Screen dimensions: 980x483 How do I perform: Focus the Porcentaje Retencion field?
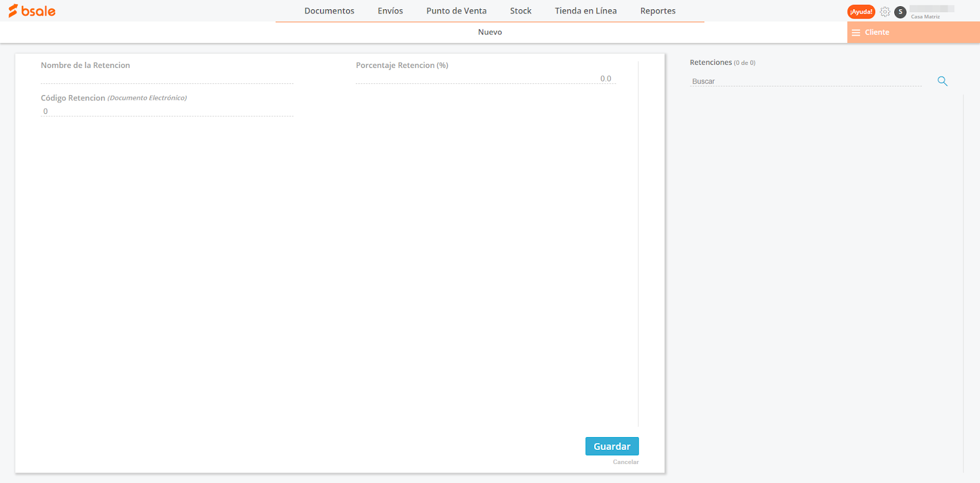485,78
